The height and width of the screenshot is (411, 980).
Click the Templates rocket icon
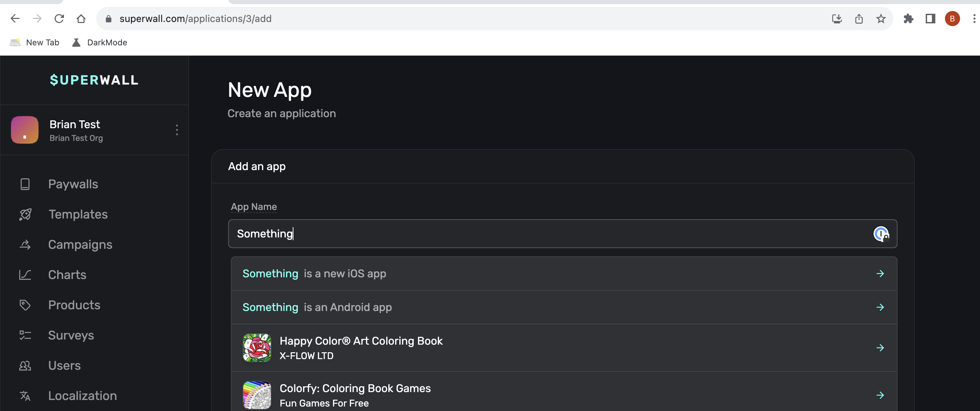(25, 214)
